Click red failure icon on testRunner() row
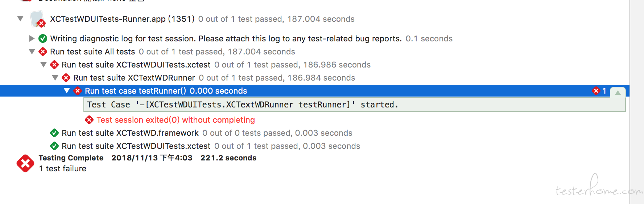The height and width of the screenshot is (204, 644). 78,91
